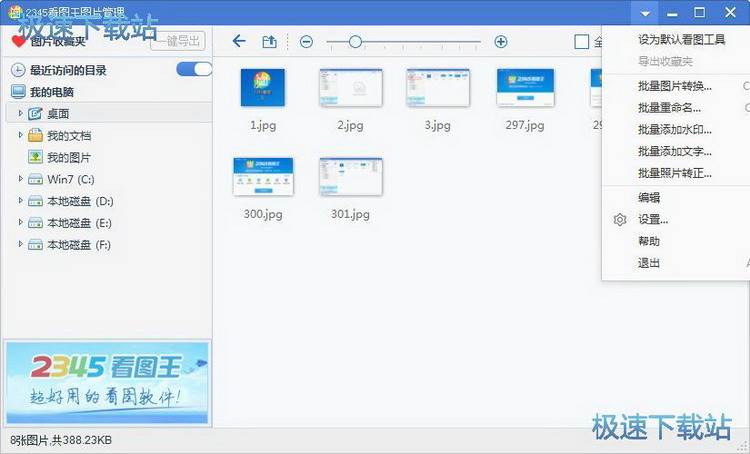The width and height of the screenshot is (750, 454).
Task: Choose 批量添加水印 from the menu
Action: 676,130
